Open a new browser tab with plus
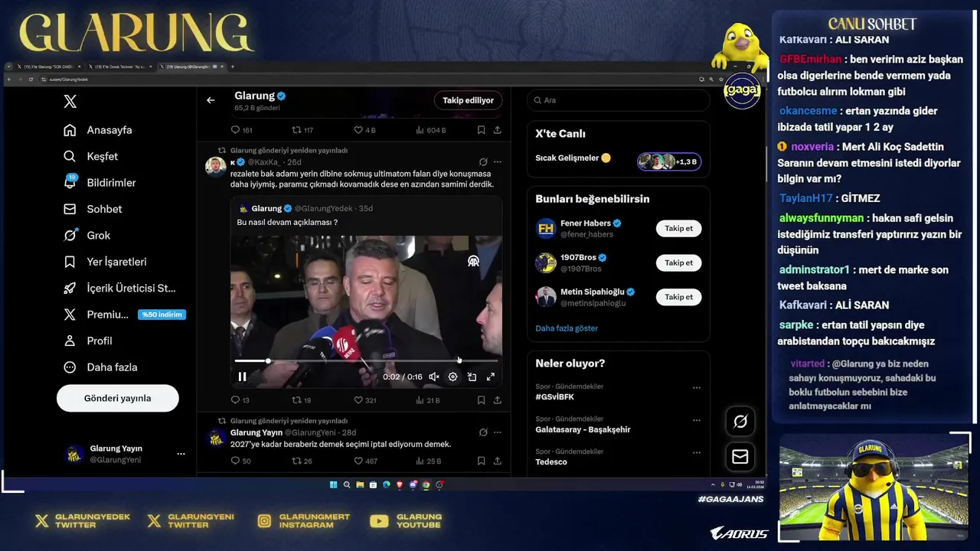This screenshot has height=551, width=980. coord(233,67)
